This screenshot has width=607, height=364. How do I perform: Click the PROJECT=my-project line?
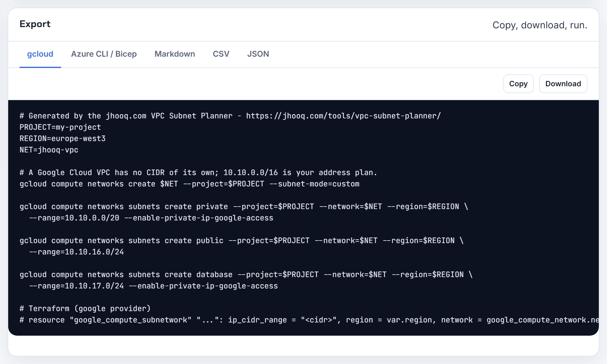pyautogui.click(x=60, y=127)
